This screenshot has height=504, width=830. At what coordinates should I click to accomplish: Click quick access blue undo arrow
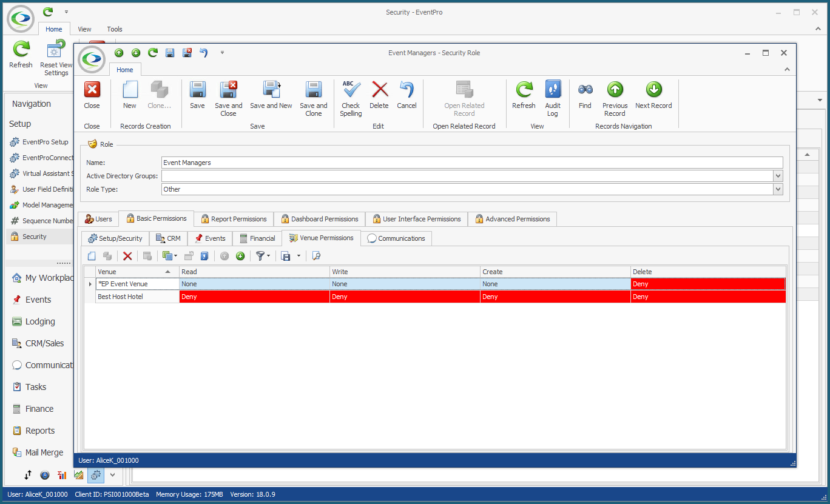coord(204,53)
